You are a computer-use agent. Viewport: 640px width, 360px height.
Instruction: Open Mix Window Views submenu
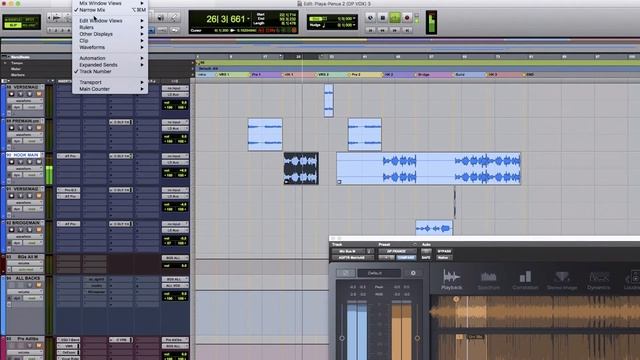[110, 3]
